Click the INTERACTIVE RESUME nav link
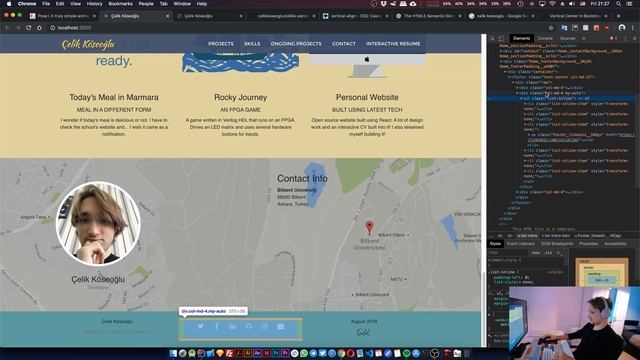640x360 pixels. [393, 44]
